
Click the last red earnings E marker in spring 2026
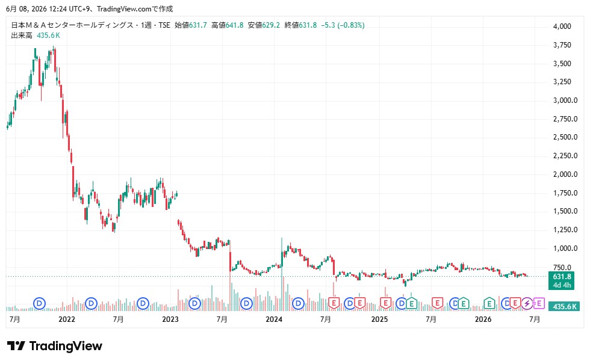(x=515, y=303)
